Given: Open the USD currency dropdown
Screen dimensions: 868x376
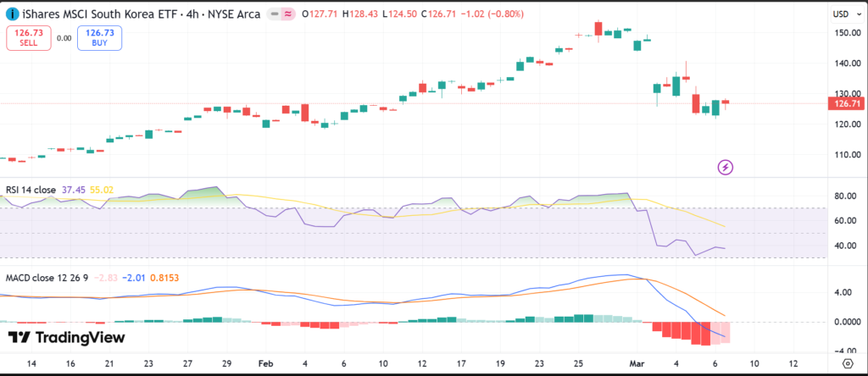Looking at the screenshot, I should [844, 14].
